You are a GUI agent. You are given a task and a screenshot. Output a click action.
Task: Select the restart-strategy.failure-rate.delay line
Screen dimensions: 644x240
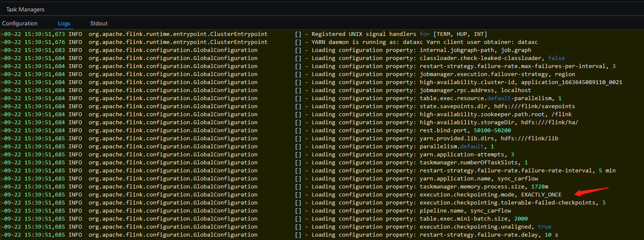pyautogui.click(x=279, y=235)
